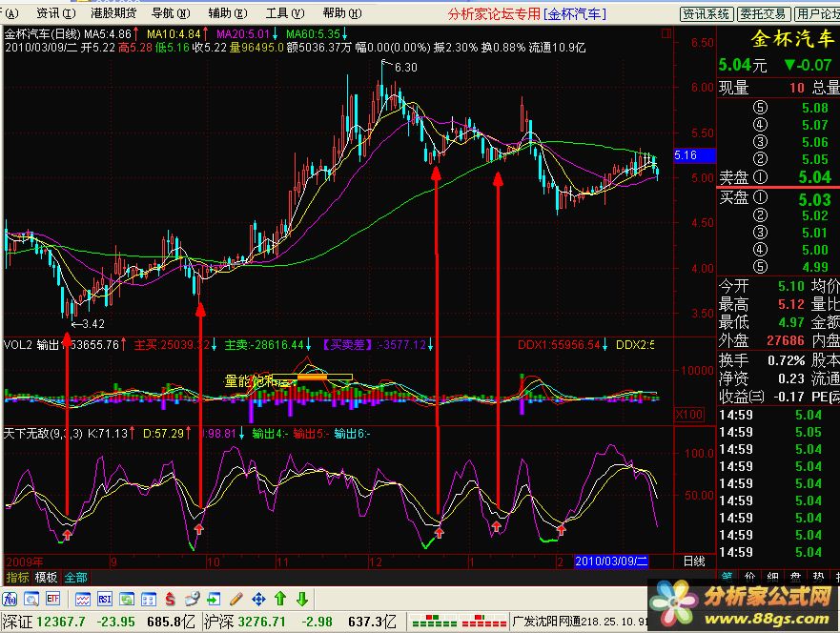Viewport: 840px width, 633px height.
Task: Click the X100 volume scale box
Action: click(689, 414)
